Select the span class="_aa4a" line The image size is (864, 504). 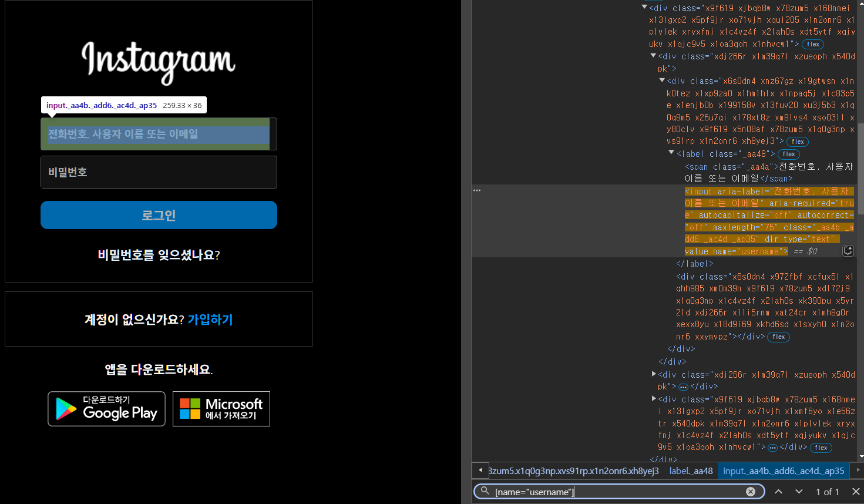point(769,173)
